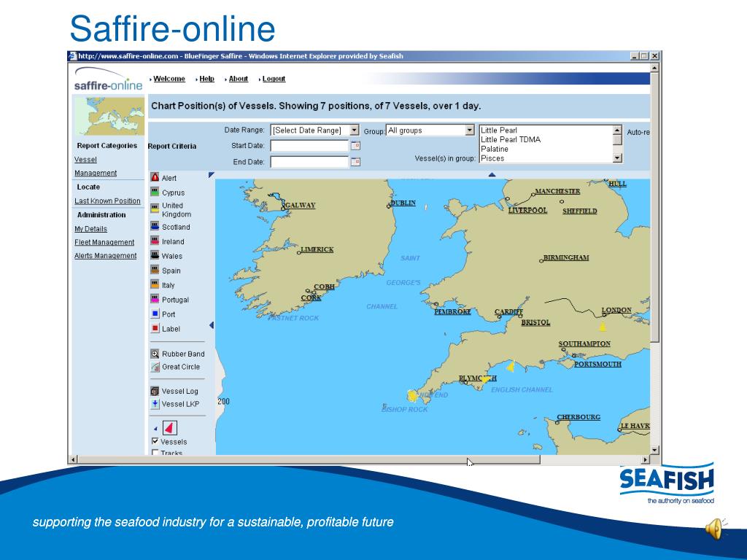
Task: Open the Vessel LKP icon
Action: [155, 404]
